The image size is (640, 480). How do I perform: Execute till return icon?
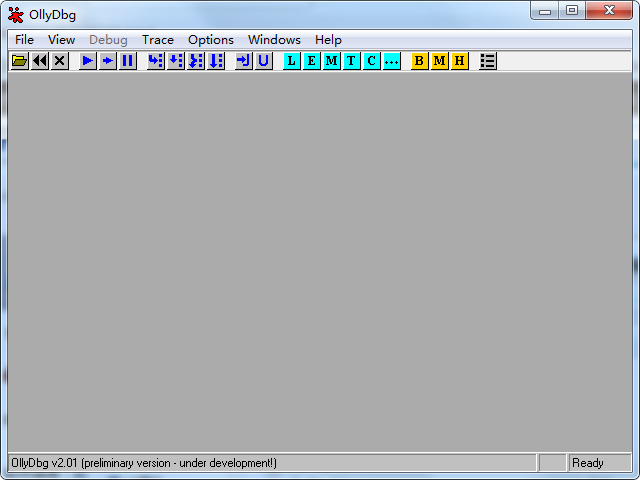pos(244,61)
